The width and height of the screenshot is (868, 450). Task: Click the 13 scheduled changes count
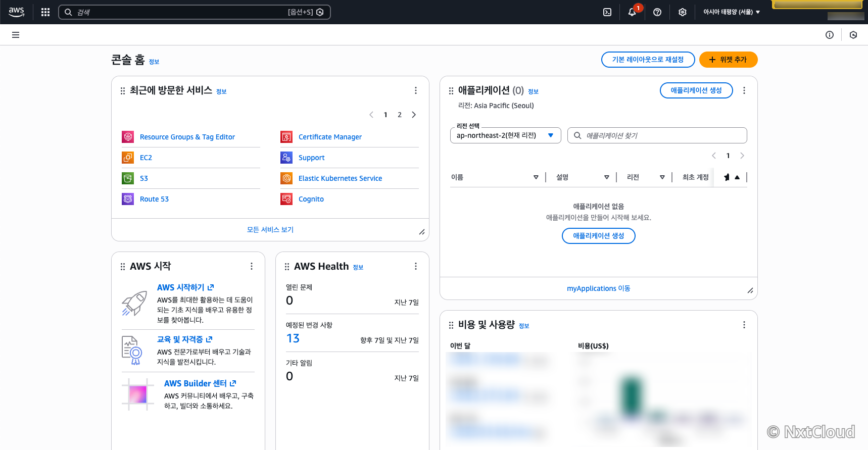pos(293,338)
